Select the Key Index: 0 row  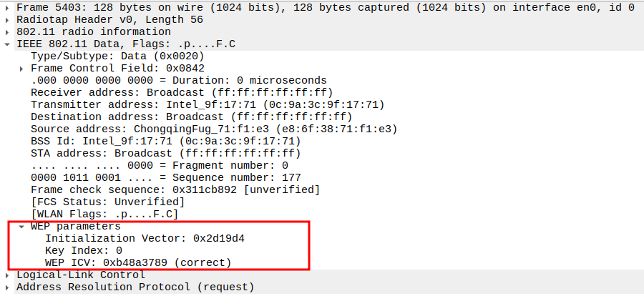83,250
